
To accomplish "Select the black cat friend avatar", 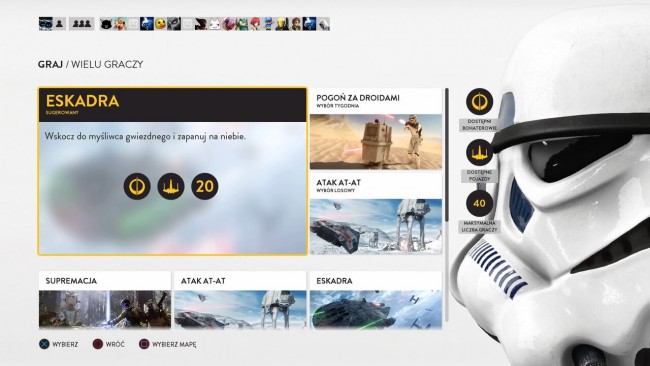I will (107, 24).
